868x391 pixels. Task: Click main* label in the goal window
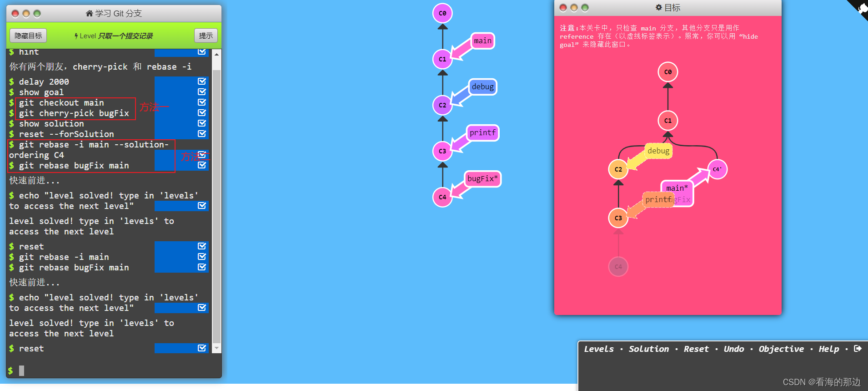pos(677,188)
